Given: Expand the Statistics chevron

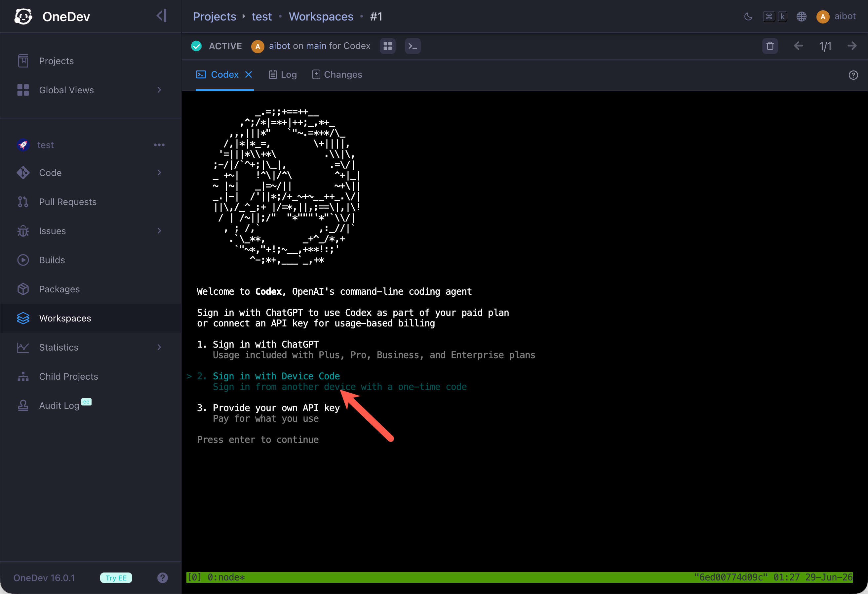Looking at the screenshot, I should click(159, 348).
